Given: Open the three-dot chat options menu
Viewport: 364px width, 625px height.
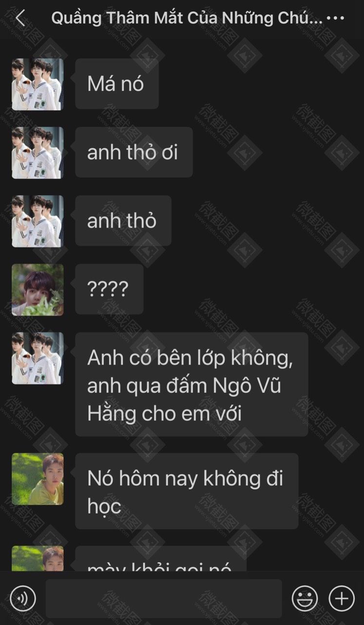Looking at the screenshot, I should [335, 19].
